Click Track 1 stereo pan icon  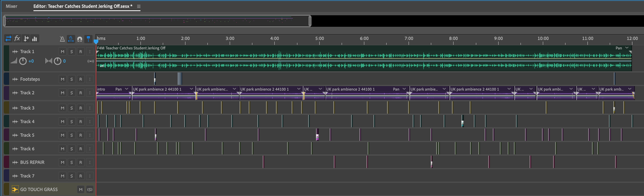click(48, 61)
